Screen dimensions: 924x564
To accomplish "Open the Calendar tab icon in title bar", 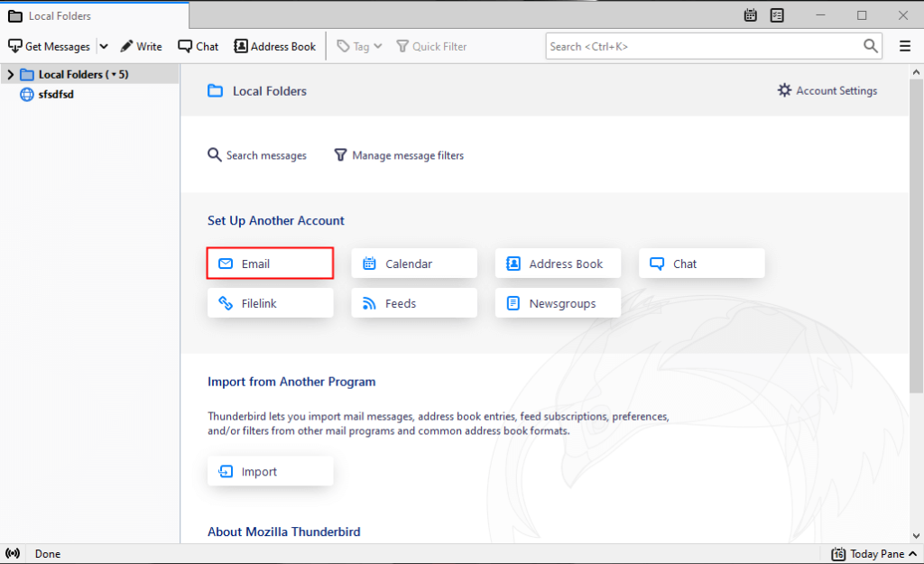I will click(750, 15).
